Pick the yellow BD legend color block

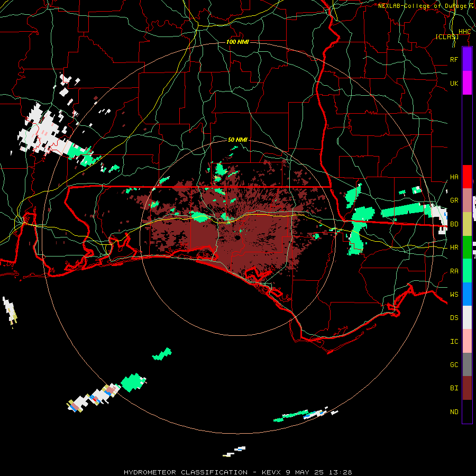point(467,224)
